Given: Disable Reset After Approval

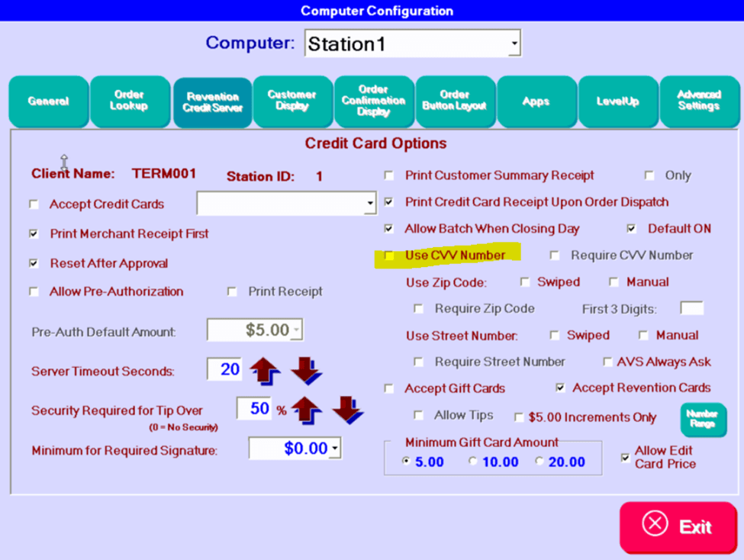Looking at the screenshot, I should click(34, 263).
